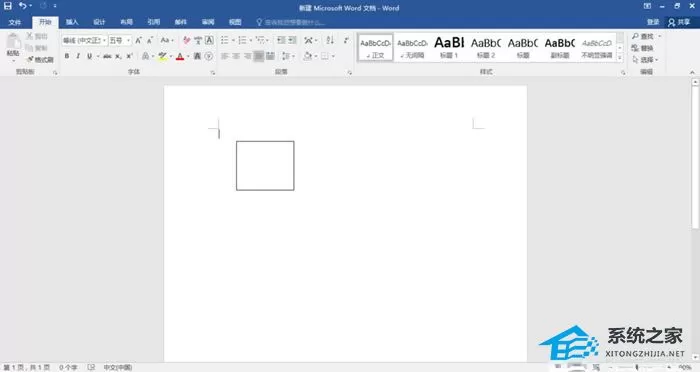Click the Share button at top right
Screen dimensions: 700x372
click(x=679, y=22)
